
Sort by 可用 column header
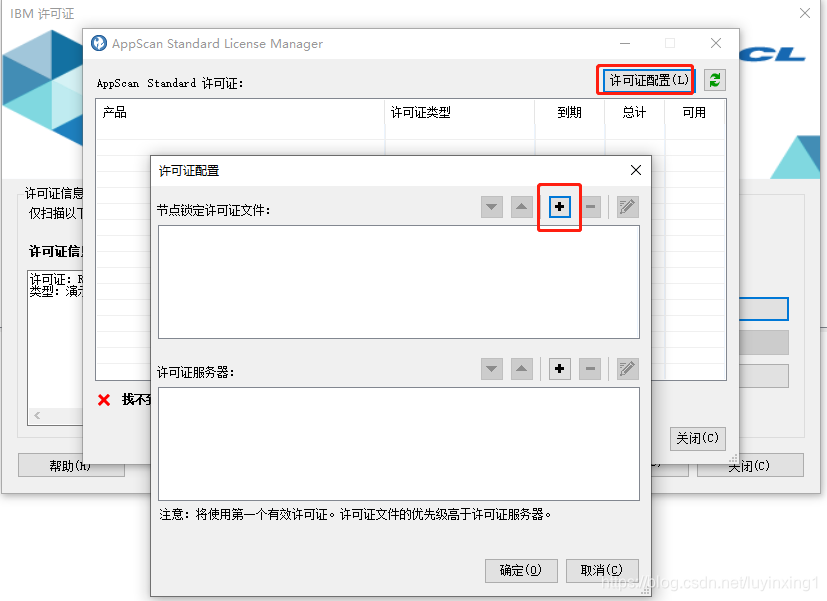point(694,112)
